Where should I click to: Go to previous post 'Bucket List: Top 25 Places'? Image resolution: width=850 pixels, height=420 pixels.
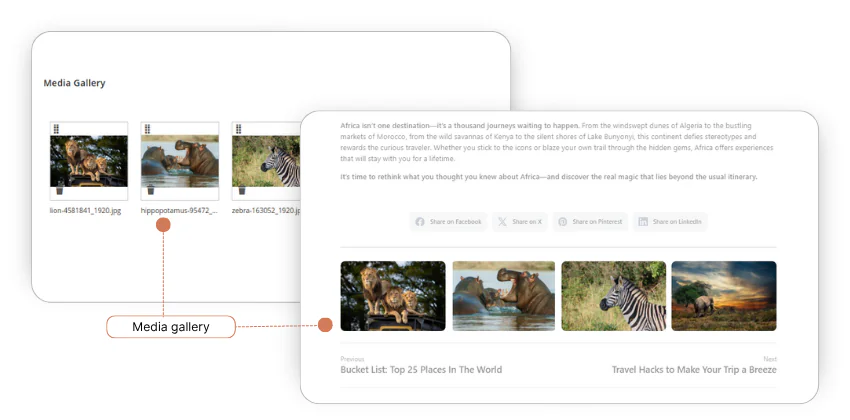coord(421,369)
